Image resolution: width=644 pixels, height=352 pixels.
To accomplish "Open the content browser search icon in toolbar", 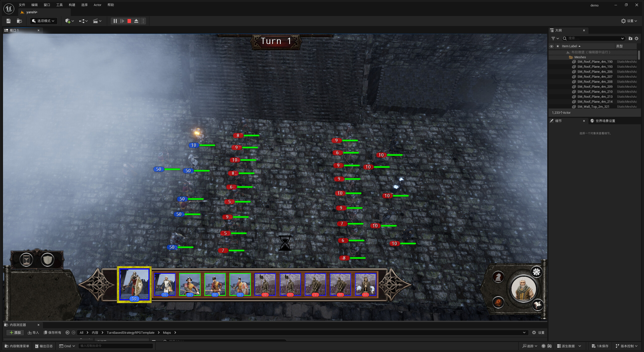I will coord(19,21).
